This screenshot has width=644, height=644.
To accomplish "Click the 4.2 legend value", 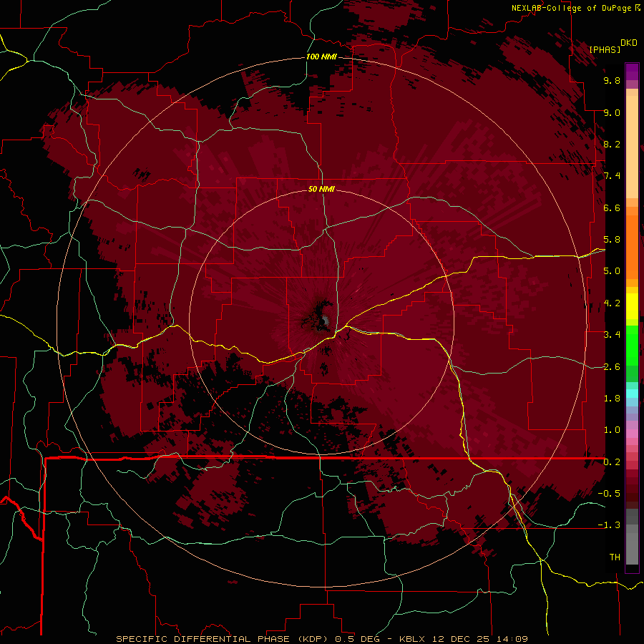I will pyautogui.click(x=612, y=303).
